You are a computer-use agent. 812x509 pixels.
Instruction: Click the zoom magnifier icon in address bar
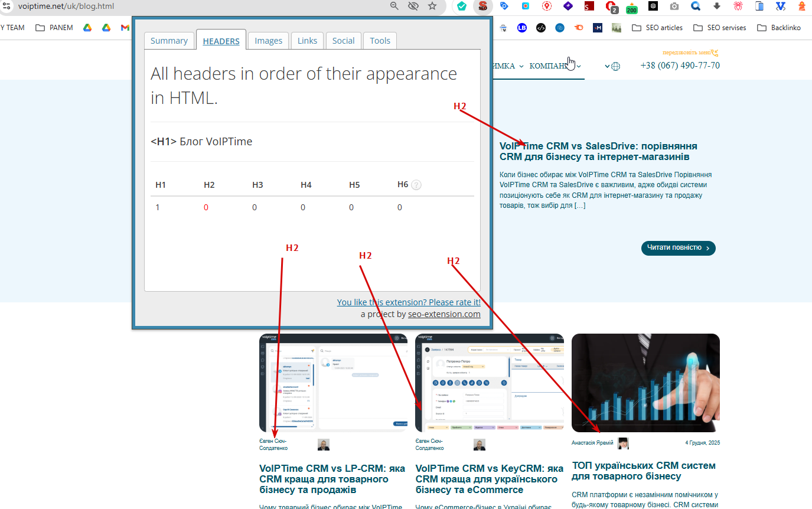tap(394, 6)
